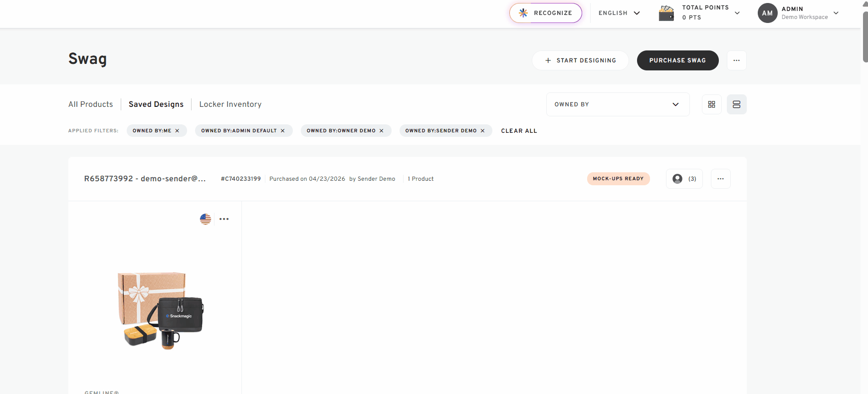Click order number #C740233199
Image resolution: width=868 pixels, height=394 pixels.
(241, 179)
